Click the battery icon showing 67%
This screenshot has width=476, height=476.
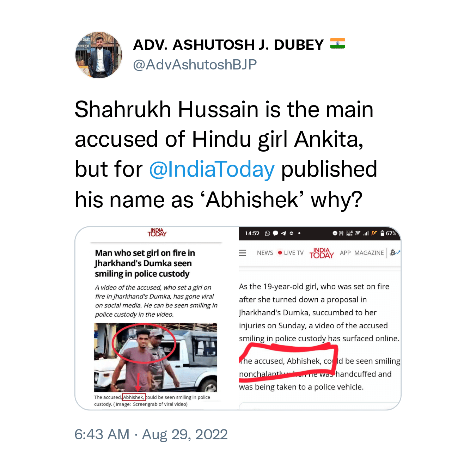click(382, 233)
